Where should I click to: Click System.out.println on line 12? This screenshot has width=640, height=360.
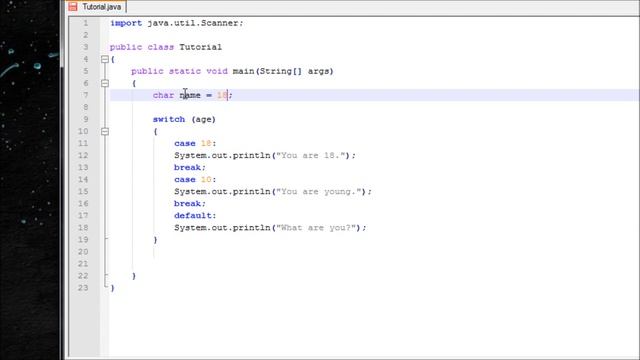tap(222, 156)
